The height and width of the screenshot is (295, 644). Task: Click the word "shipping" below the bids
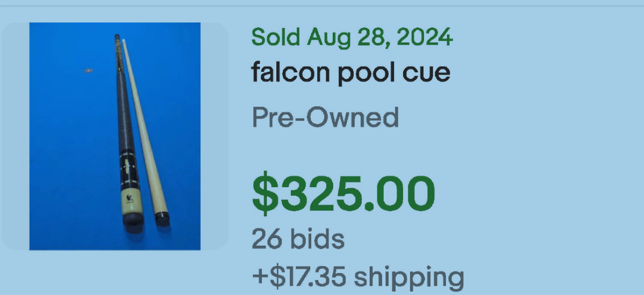point(408,277)
